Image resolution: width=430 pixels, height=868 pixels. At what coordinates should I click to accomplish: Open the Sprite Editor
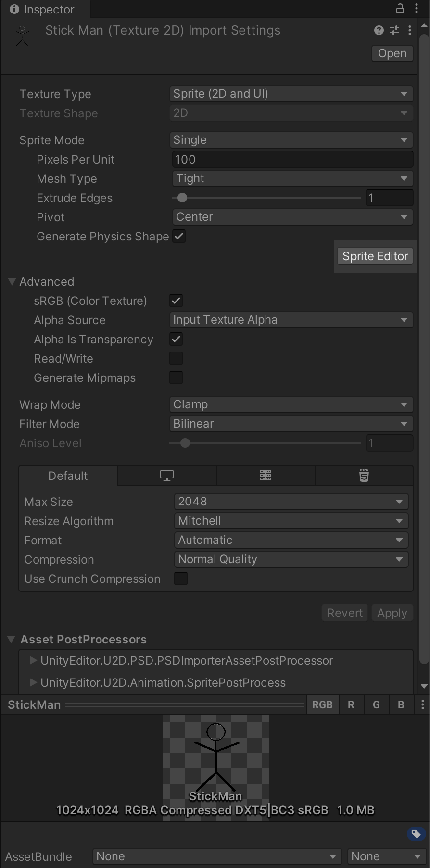tap(375, 256)
